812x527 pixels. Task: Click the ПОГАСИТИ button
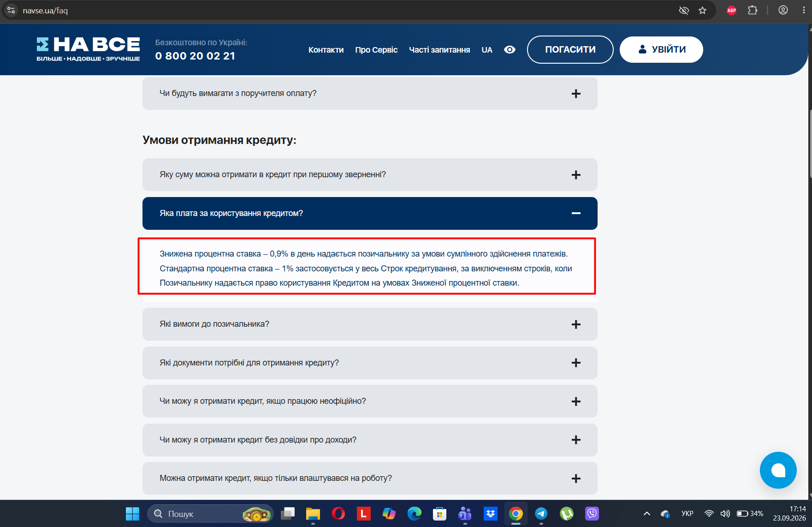point(570,49)
